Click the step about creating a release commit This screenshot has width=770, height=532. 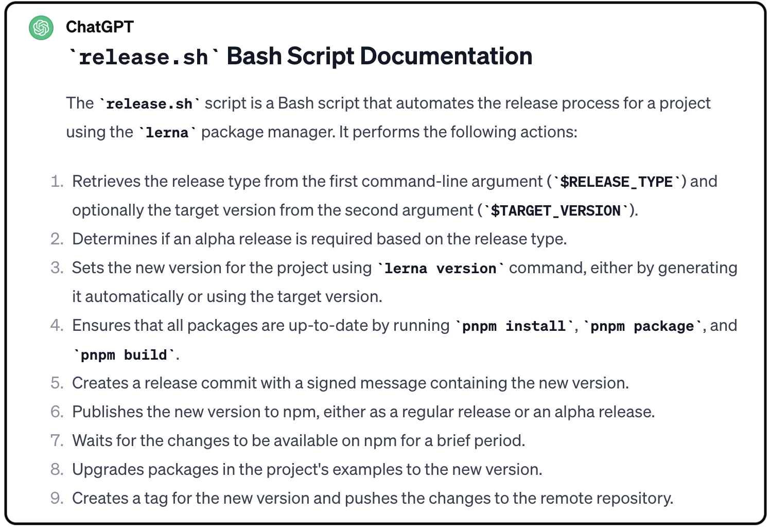tap(350, 383)
